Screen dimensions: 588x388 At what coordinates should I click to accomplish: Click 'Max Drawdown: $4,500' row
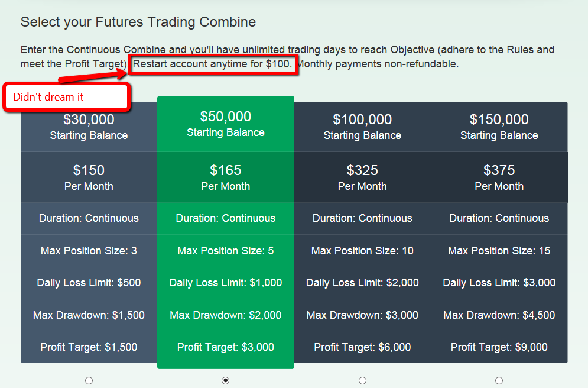(x=499, y=315)
